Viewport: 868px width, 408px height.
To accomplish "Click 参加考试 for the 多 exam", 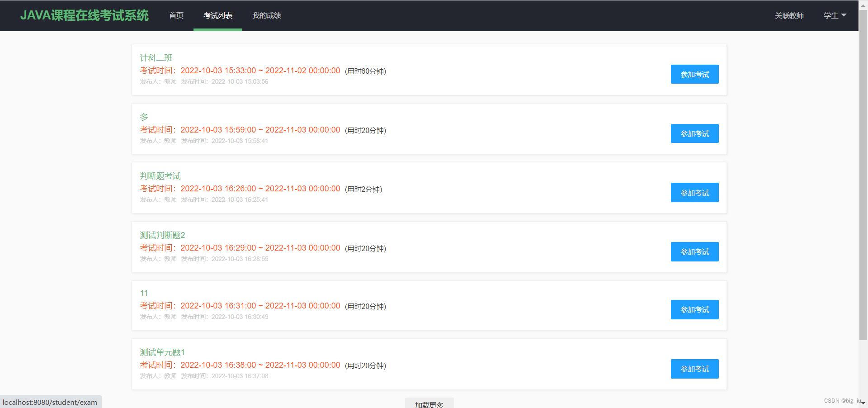I will coord(694,133).
